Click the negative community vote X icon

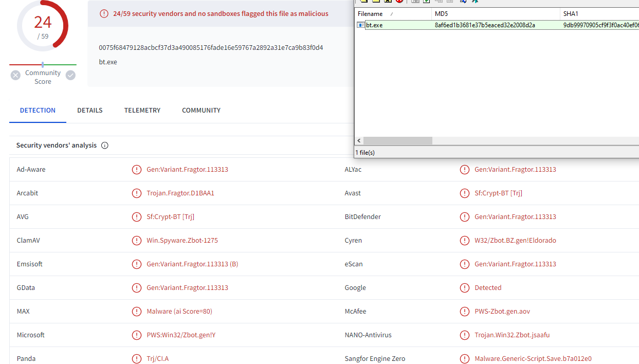tap(15, 75)
